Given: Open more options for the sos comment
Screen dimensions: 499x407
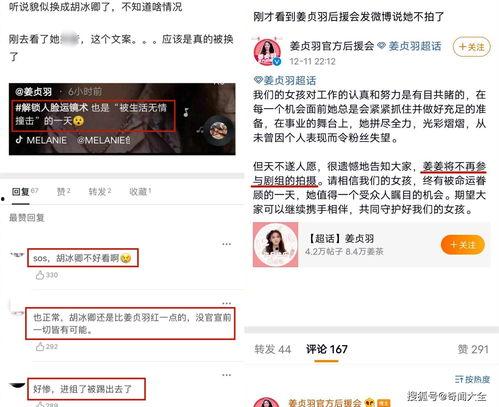Looking at the screenshot, I should click(227, 244).
